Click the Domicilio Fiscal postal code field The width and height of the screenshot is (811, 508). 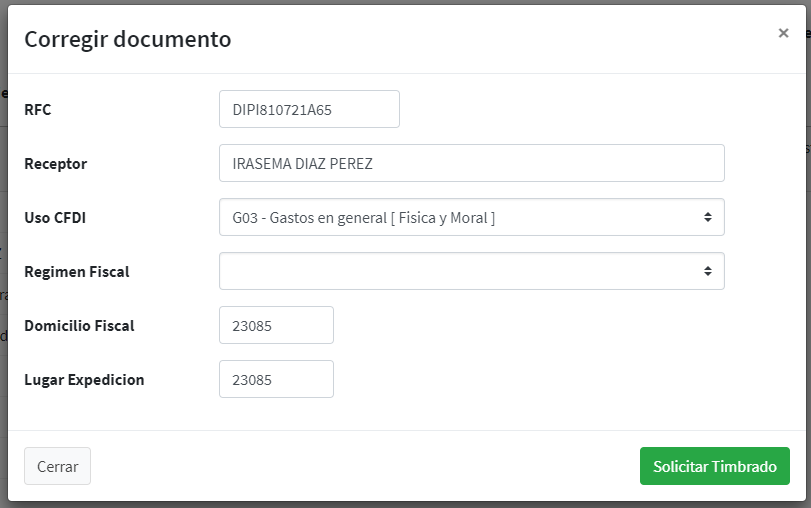point(276,325)
